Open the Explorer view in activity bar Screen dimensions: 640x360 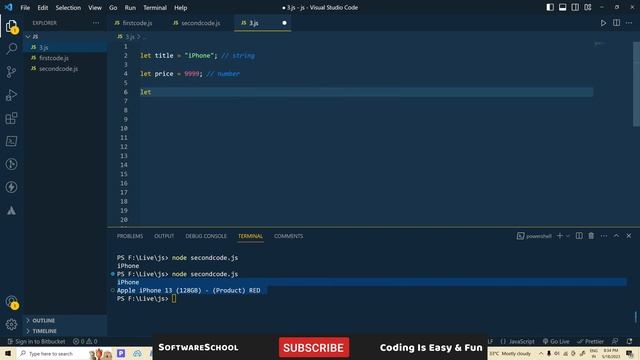11,27
